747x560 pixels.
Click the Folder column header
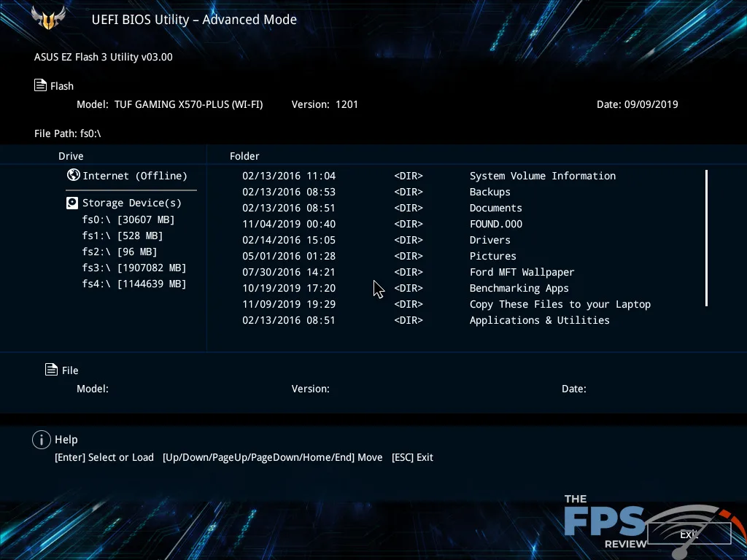point(244,156)
